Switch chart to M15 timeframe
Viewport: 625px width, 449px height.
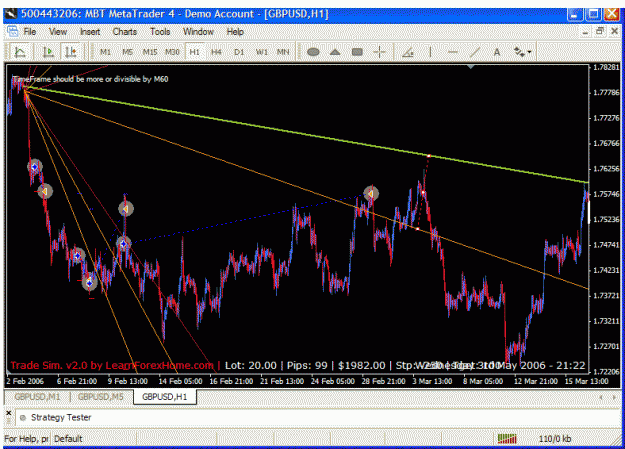pyautogui.click(x=150, y=52)
